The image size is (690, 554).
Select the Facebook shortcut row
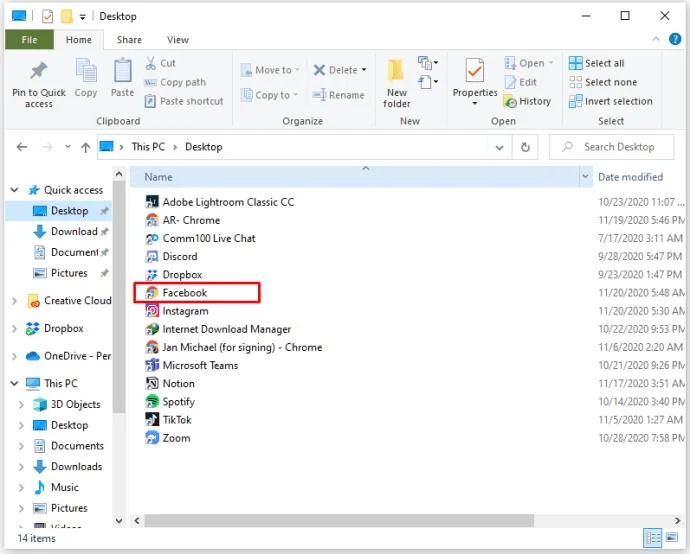[x=197, y=293]
